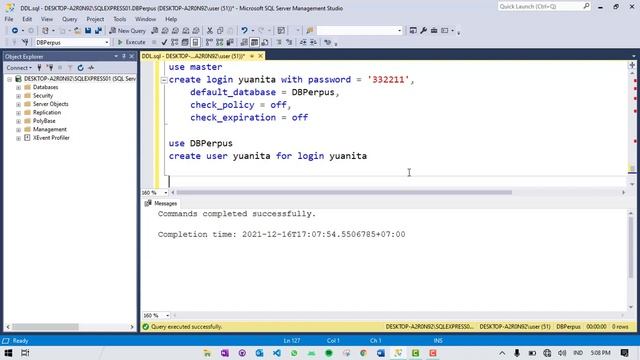This screenshot has height=360, width=640.
Task: Click the navigate Back circle arrow icon
Action: (15, 31)
